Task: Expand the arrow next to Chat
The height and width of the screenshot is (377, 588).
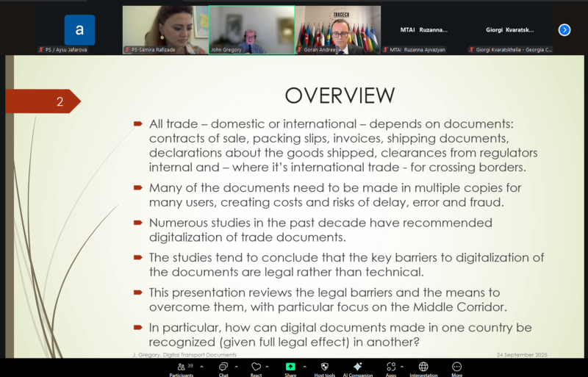Action: (236, 366)
